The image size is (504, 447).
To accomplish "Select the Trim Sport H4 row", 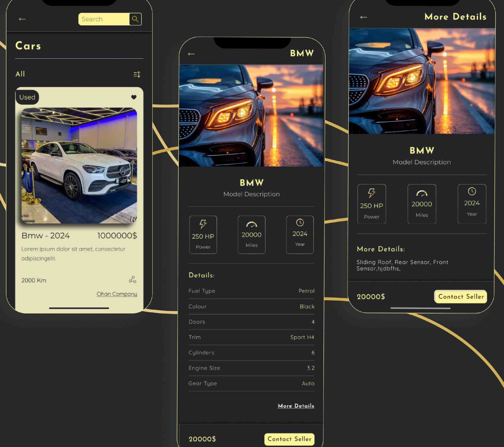I will click(251, 337).
